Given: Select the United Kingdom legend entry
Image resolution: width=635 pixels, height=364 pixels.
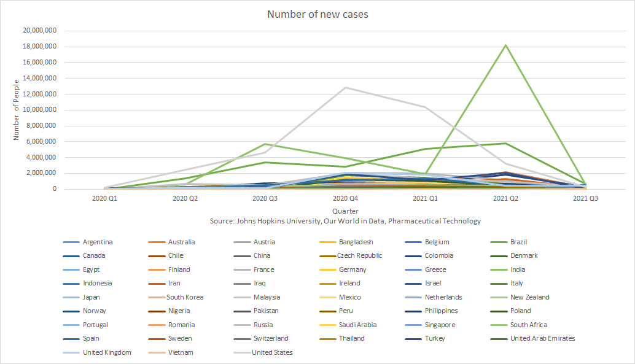Looking at the screenshot, I should tap(107, 352).
